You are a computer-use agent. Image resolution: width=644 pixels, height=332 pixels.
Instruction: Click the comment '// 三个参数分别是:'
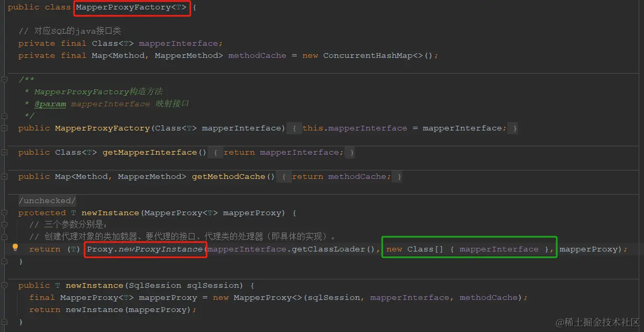pos(68,225)
